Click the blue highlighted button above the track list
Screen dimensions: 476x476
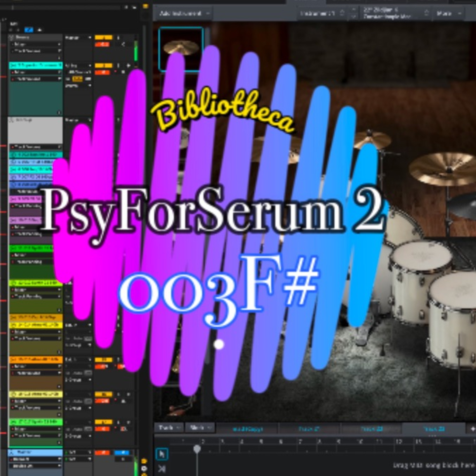pos(29,30)
